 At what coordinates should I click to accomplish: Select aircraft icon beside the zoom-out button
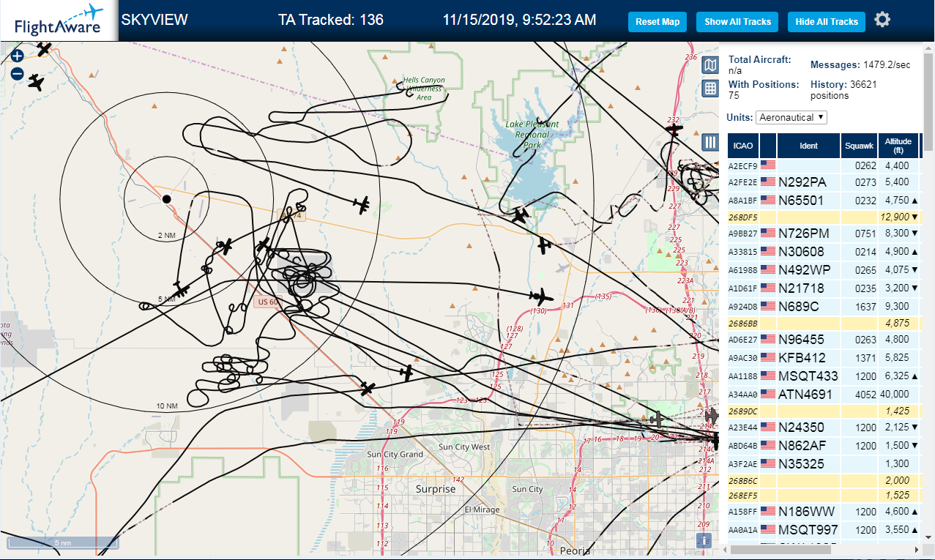pyautogui.click(x=36, y=83)
